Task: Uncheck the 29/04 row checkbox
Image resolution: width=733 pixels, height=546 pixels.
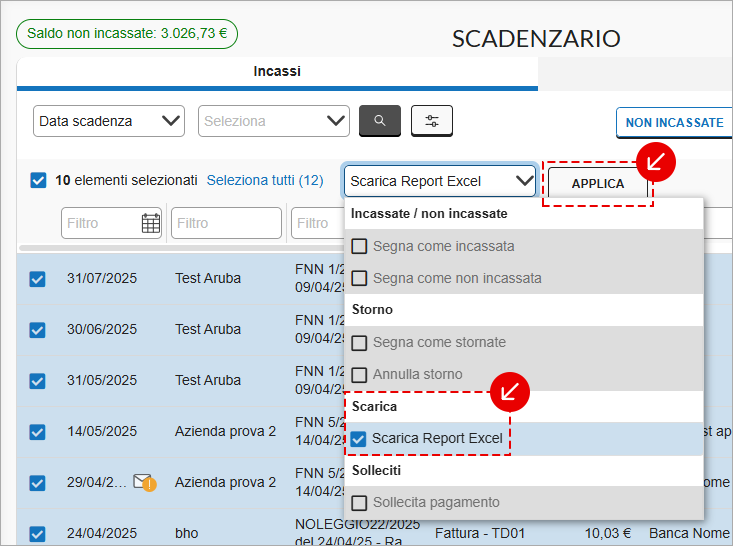Action: click(37, 483)
